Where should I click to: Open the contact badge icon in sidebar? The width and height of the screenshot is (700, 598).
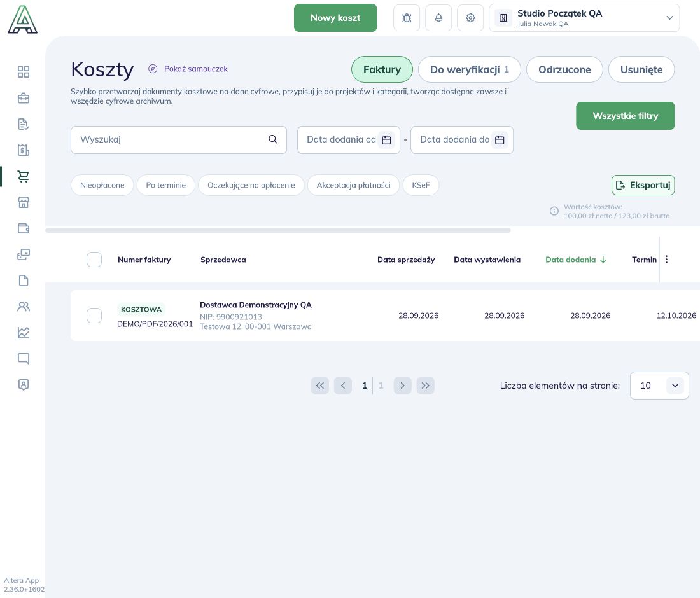tap(23, 385)
